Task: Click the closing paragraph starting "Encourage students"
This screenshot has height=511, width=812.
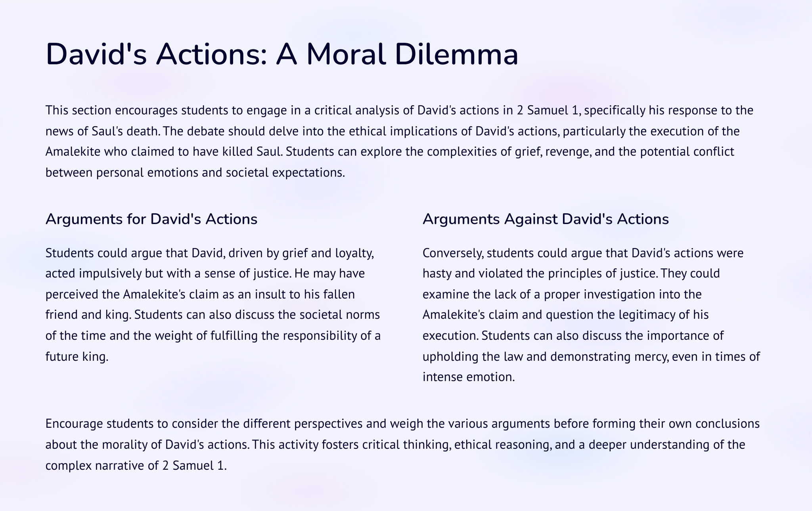Action: click(x=402, y=444)
